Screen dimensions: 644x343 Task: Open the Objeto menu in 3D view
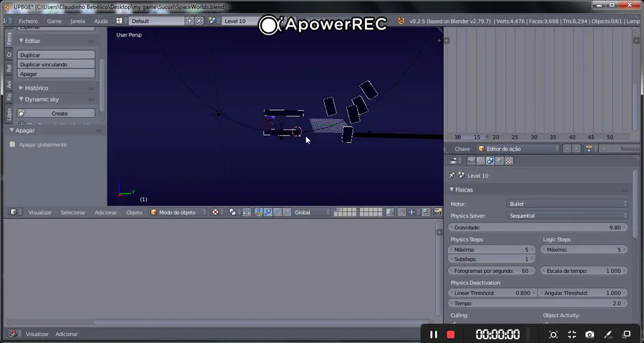134,212
